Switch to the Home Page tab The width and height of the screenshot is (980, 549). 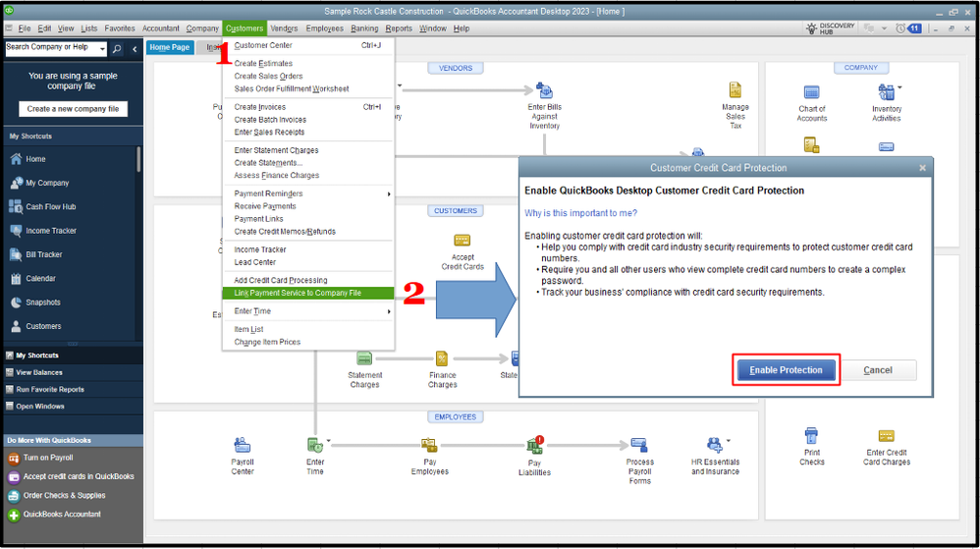(x=169, y=47)
